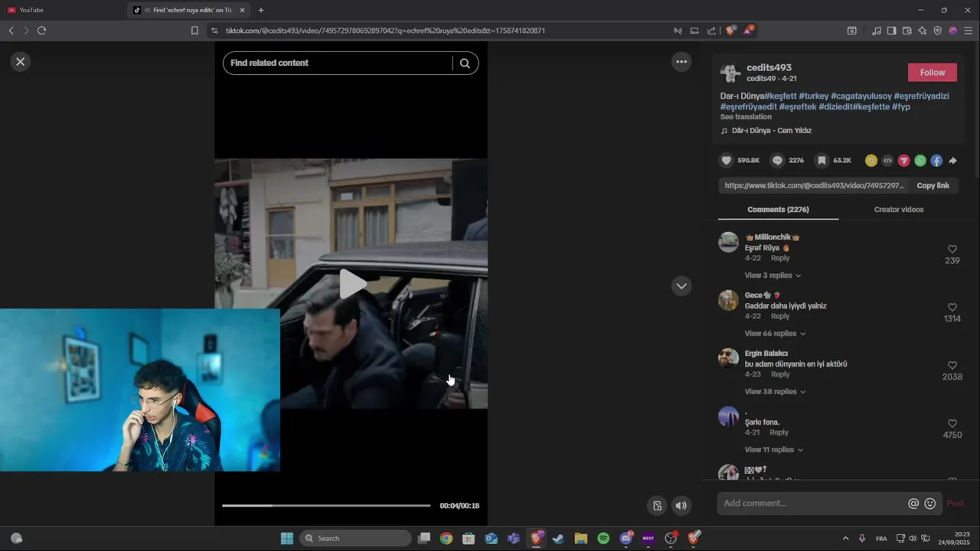
Task: Open cedits493 profile name
Action: (x=769, y=68)
